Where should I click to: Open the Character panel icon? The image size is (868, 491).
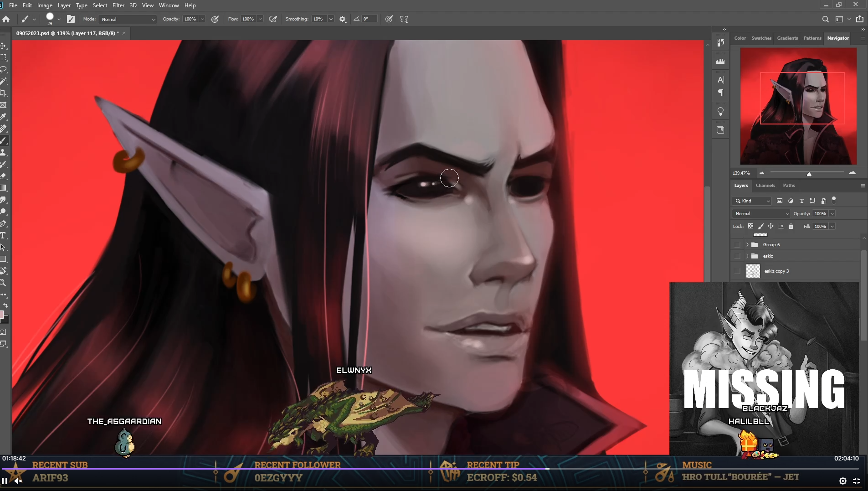tap(720, 80)
